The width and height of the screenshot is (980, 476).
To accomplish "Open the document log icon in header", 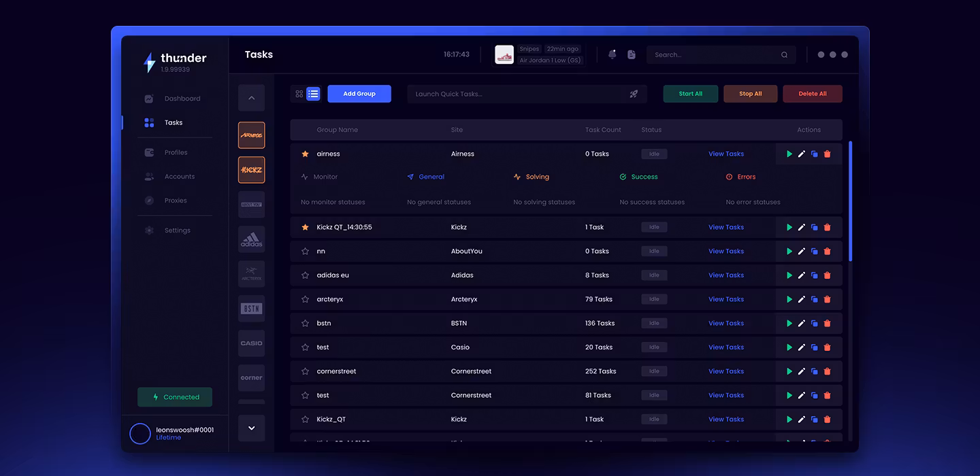I will tap(632, 54).
